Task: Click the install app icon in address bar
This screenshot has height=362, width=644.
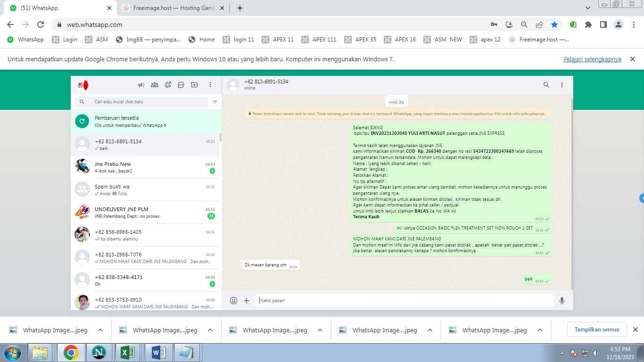Action: point(509,25)
